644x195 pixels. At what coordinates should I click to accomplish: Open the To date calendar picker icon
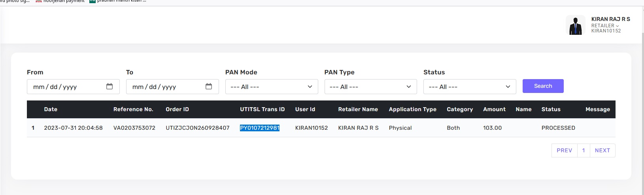click(x=209, y=87)
